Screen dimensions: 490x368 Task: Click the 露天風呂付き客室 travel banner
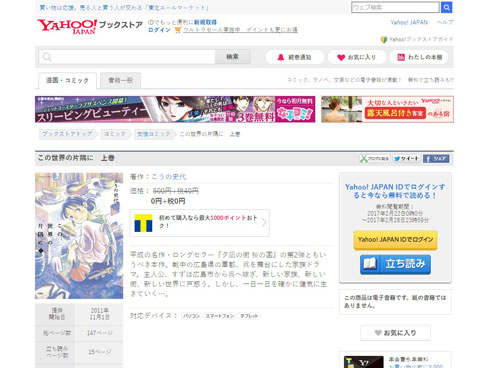coord(387,109)
